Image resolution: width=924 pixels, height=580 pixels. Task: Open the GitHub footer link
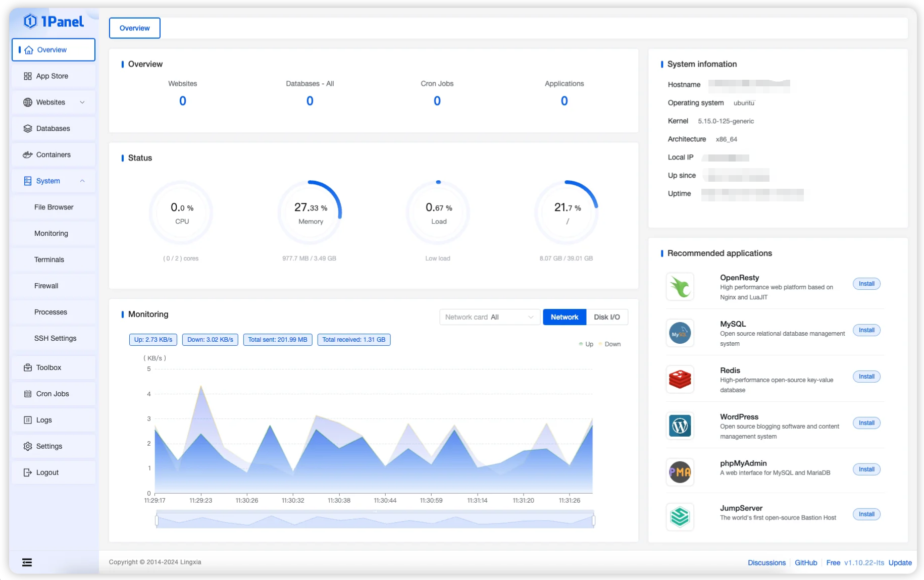[805, 563]
